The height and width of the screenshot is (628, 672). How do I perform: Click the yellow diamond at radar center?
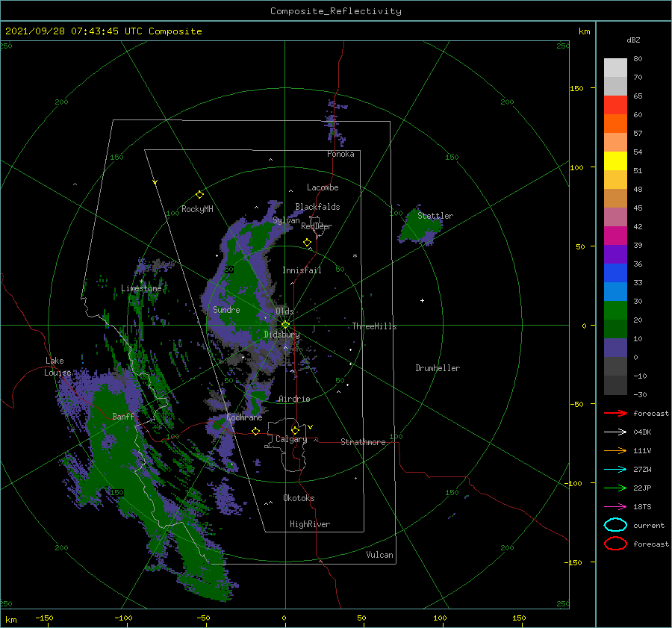285,325
